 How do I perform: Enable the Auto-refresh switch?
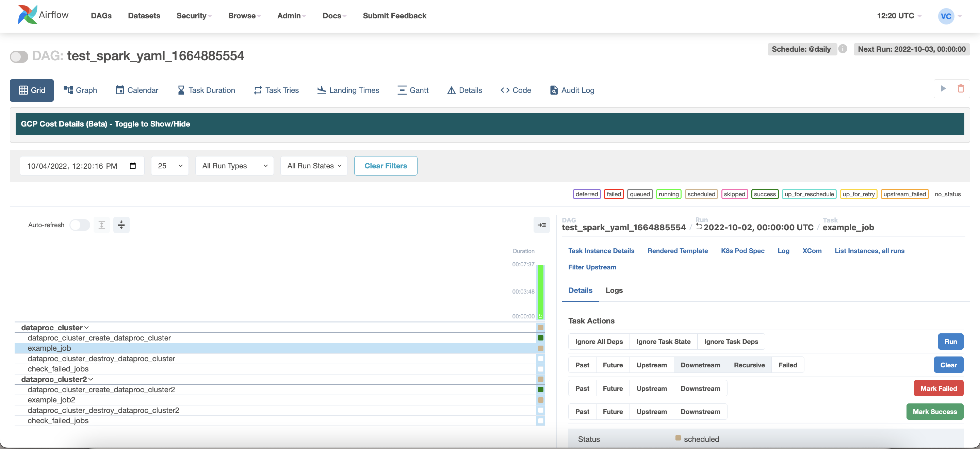tap(80, 225)
